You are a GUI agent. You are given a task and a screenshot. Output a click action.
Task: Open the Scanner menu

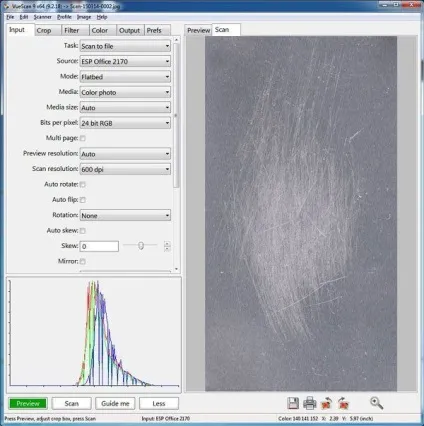click(43, 17)
